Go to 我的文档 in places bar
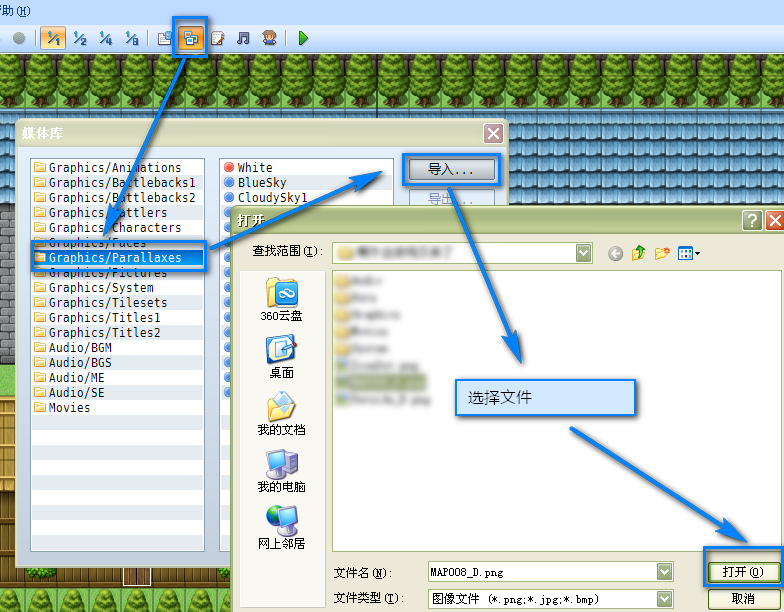 click(x=281, y=414)
